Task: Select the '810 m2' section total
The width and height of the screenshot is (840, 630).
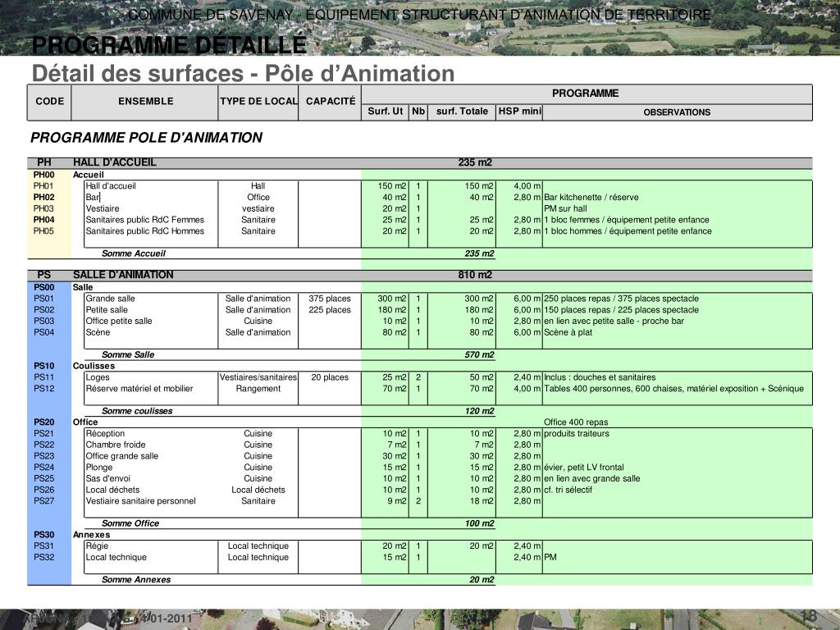Action: [475, 275]
